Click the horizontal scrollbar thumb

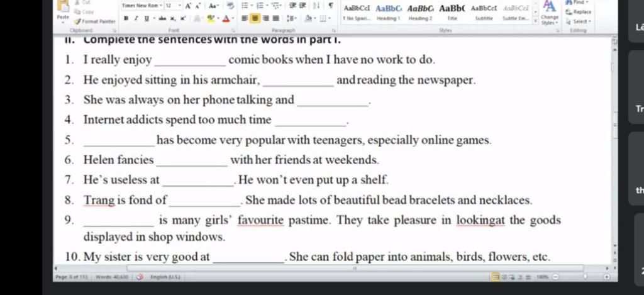tap(355, 269)
